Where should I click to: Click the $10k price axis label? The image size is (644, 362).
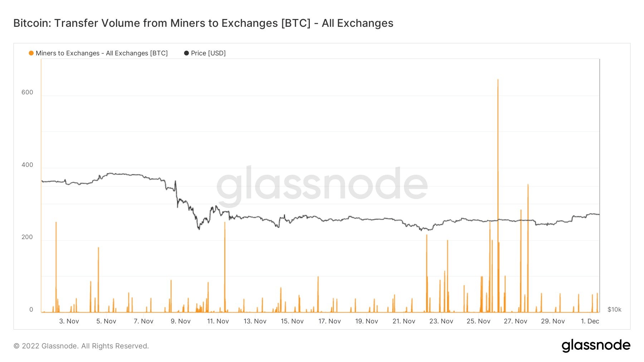614,309
